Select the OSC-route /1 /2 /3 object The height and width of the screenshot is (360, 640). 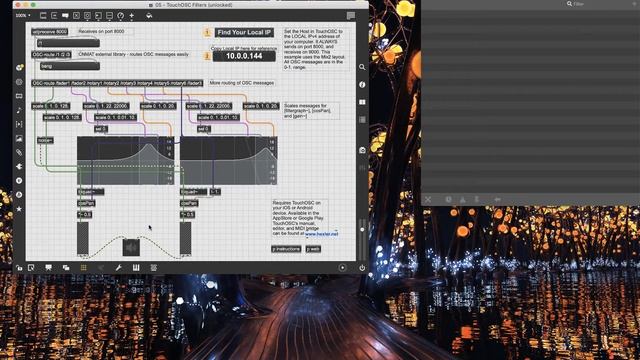coord(51,54)
